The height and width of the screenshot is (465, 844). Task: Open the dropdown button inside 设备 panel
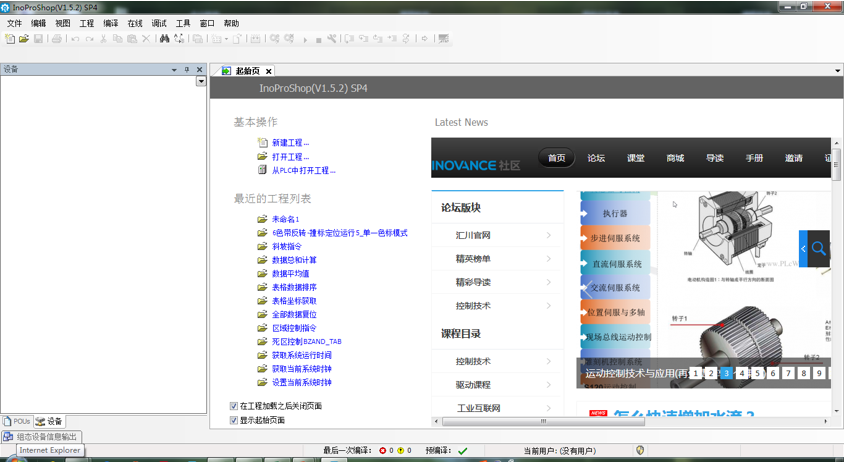click(201, 81)
